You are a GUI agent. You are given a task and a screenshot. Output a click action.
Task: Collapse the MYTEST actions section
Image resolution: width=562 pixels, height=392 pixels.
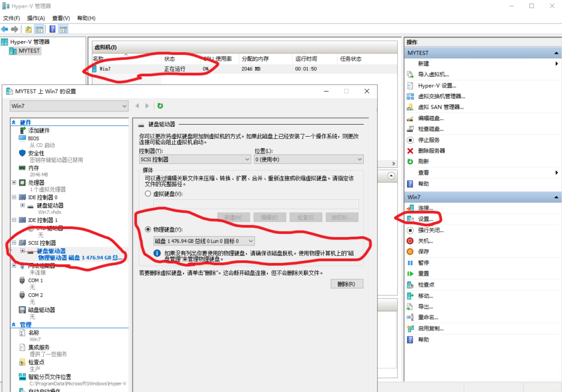click(x=556, y=53)
